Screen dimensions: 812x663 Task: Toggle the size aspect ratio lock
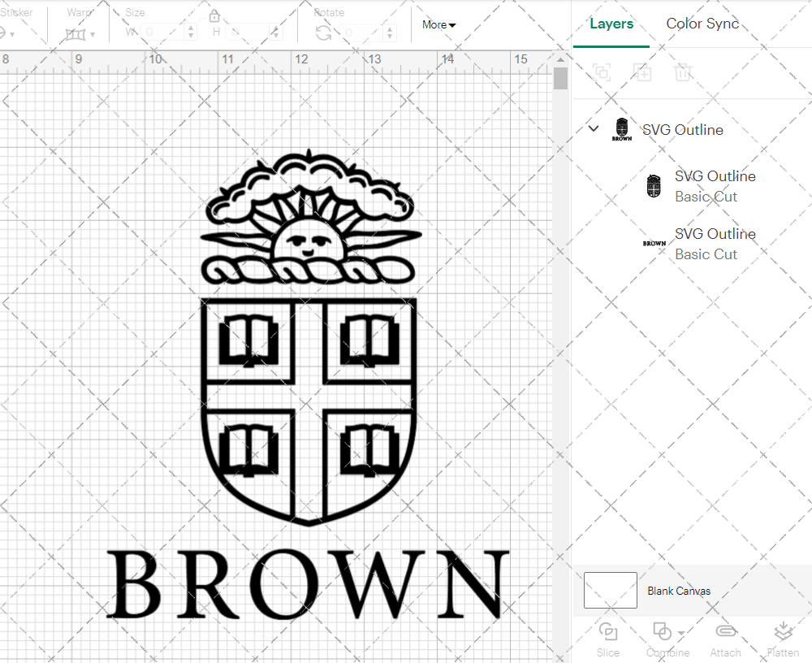tap(214, 15)
